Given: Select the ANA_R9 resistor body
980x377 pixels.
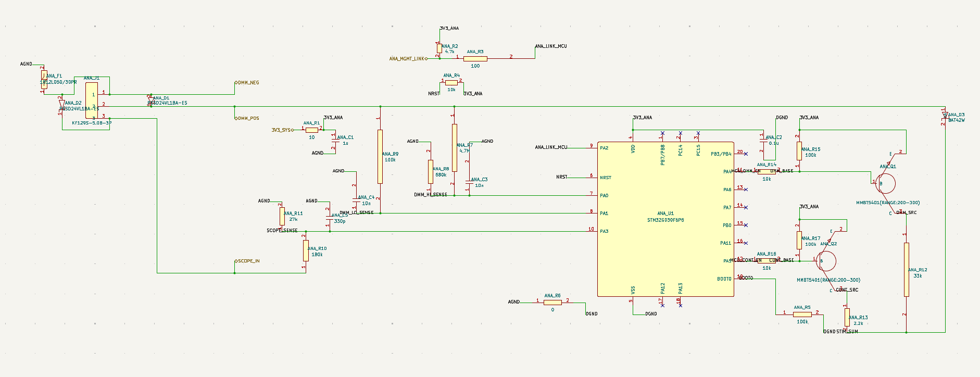Looking at the screenshot, I should [380, 157].
